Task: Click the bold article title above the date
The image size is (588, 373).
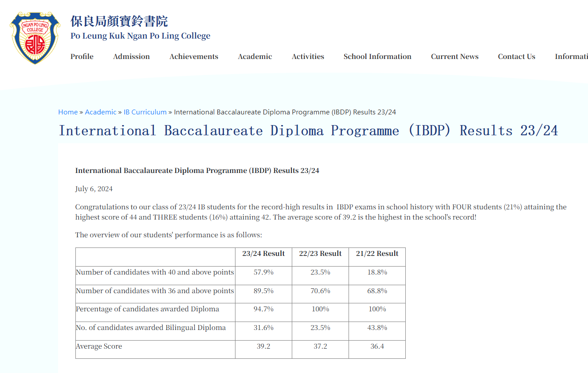Action: [197, 171]
